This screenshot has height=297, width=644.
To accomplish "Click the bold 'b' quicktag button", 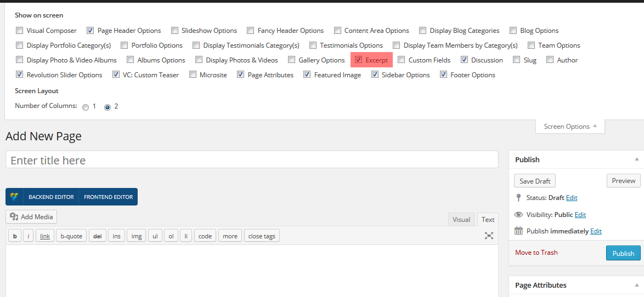I will (14, 236).
